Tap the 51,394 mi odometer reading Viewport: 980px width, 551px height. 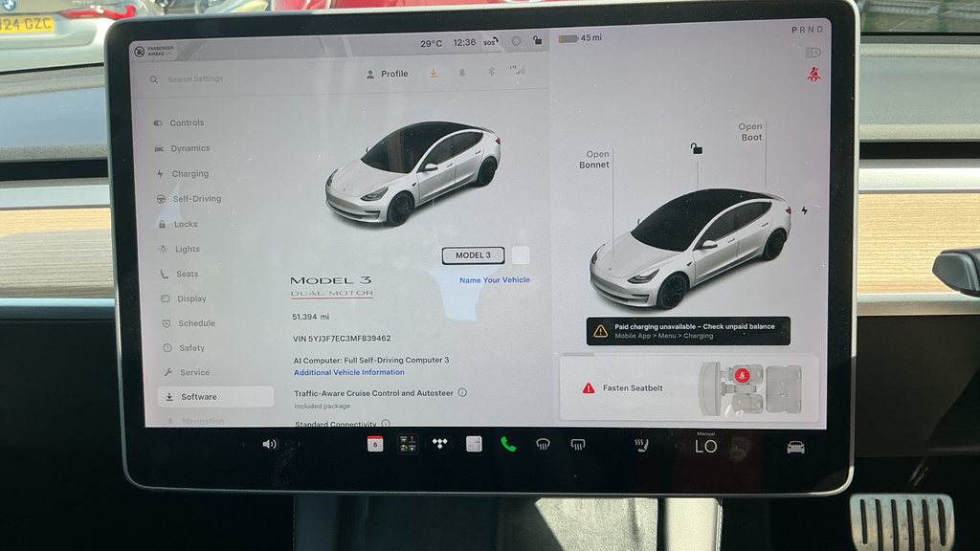click(311, 317)
